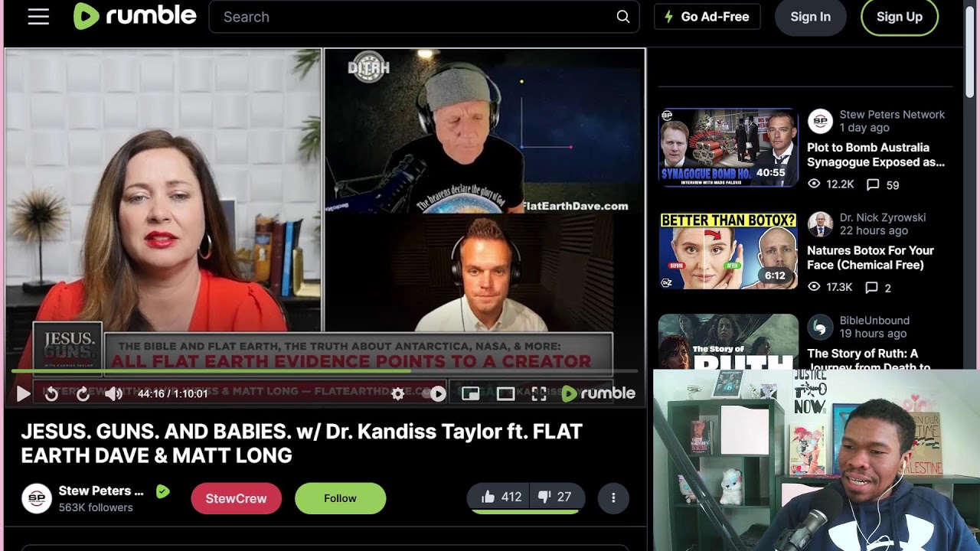This screenshot has height=551, width=980.
Task: Seek on the video progress bar
Action: coord(325,371)
